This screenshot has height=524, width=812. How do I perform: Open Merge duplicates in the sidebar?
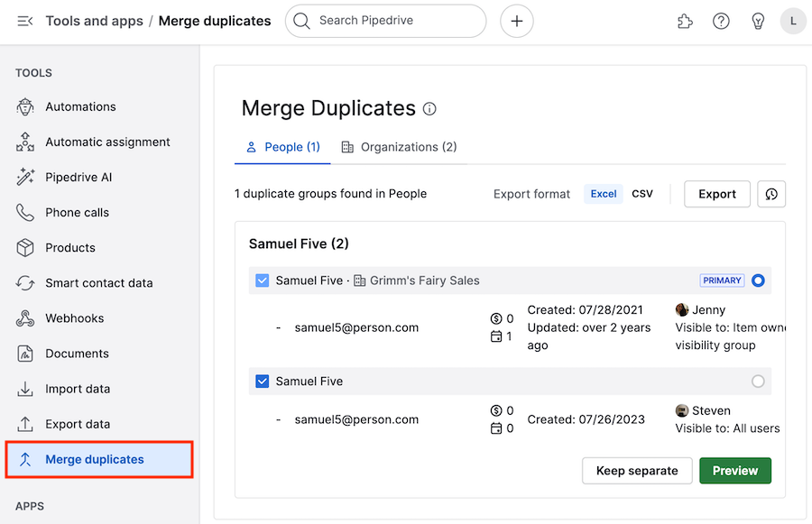[x=99, y=459]
